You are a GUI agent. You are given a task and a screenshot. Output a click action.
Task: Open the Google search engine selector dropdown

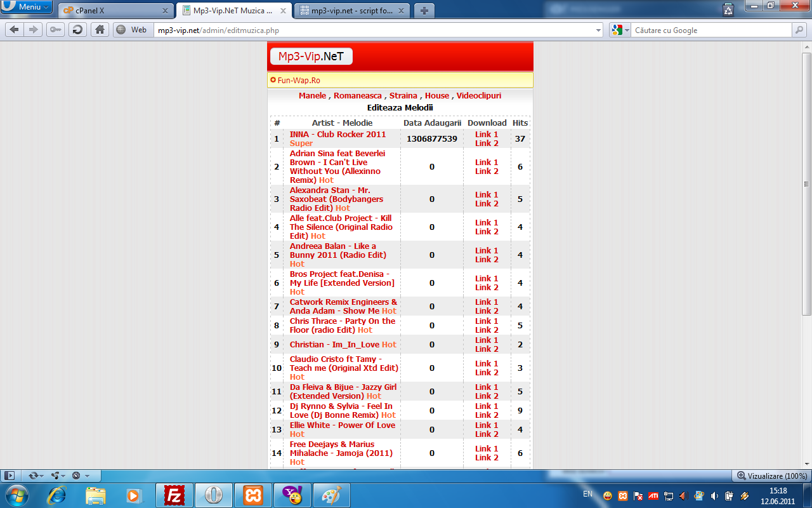(620, 30)
